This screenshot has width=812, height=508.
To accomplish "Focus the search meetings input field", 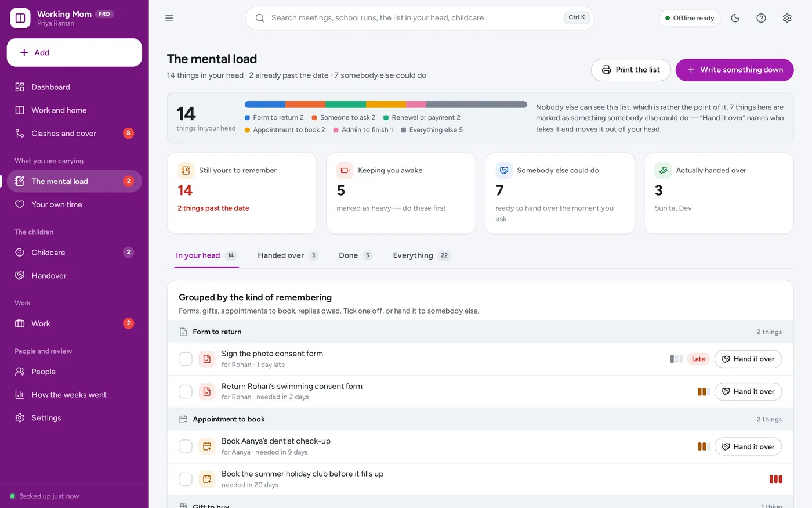I will click(x=420, y=18).
